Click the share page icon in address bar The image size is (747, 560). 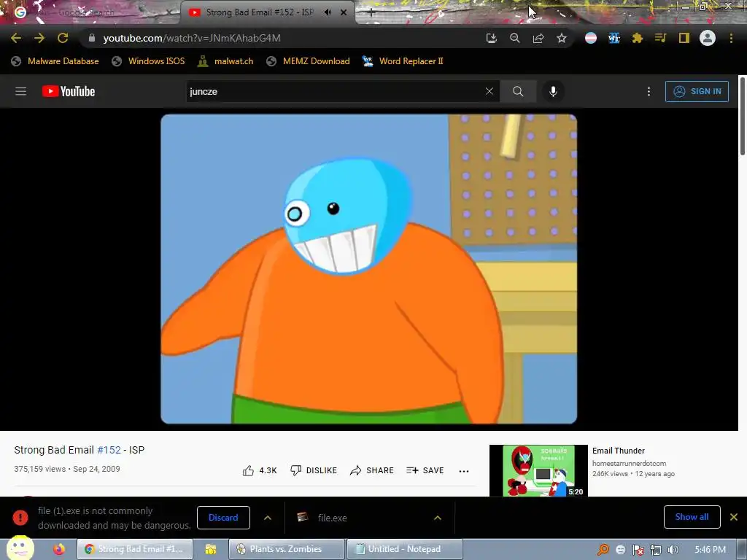538,38
